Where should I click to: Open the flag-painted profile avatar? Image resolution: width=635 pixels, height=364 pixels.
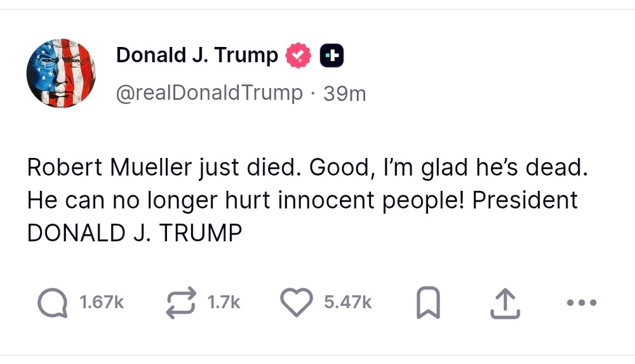[x=61, y=73]
